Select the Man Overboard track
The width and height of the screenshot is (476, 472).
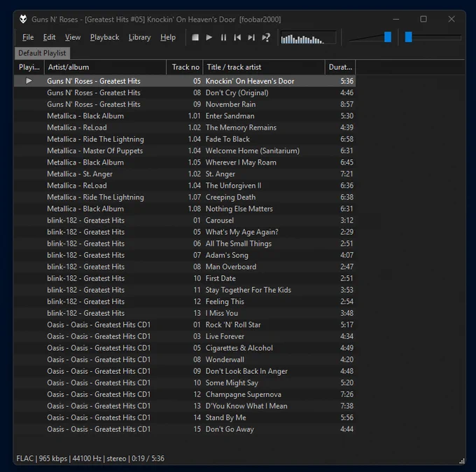tap(185, 267)
